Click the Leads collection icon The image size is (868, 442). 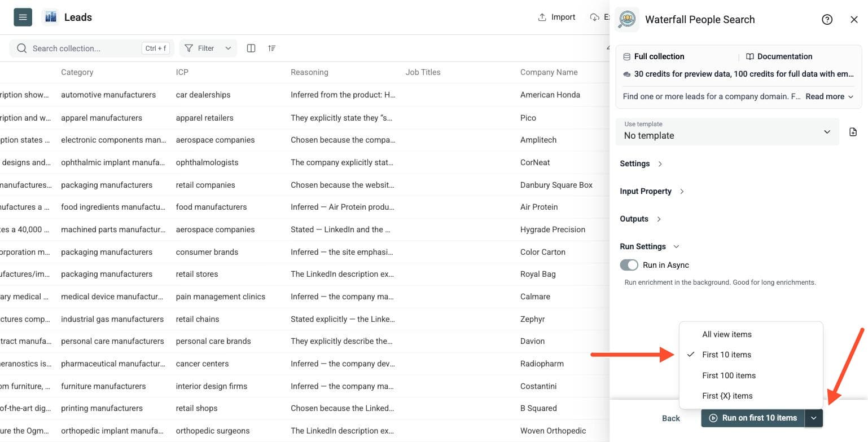[x=50, y=17]
